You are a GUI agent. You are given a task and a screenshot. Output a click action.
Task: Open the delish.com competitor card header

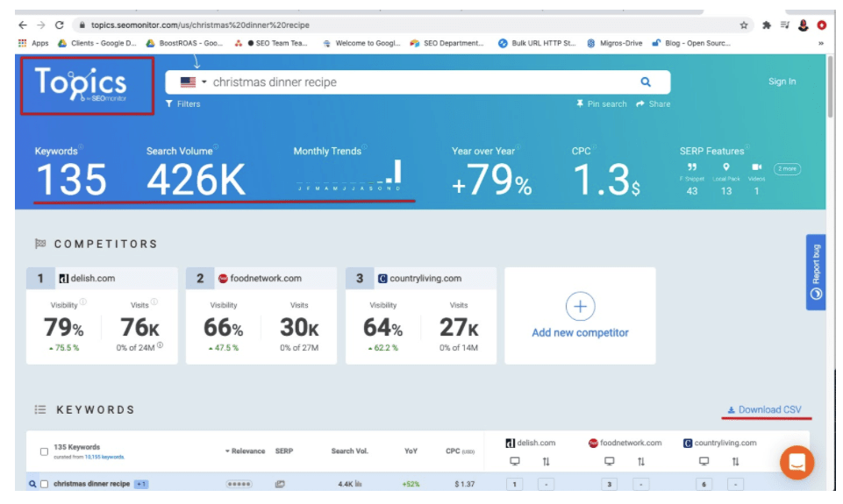102,279
